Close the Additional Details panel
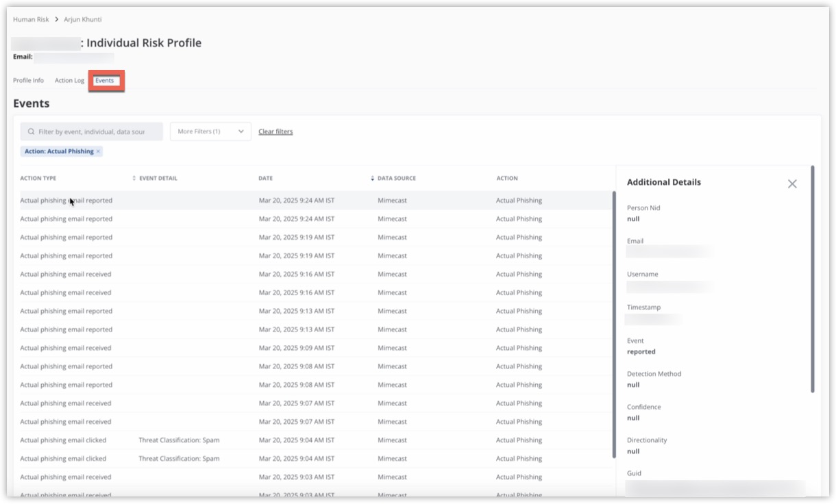The width and height of the screenshot is (836, 504). [x=792, y=184]
